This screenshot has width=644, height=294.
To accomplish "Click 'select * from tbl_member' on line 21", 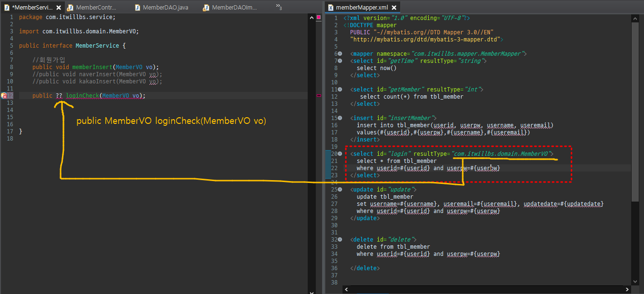I will 396,161.
